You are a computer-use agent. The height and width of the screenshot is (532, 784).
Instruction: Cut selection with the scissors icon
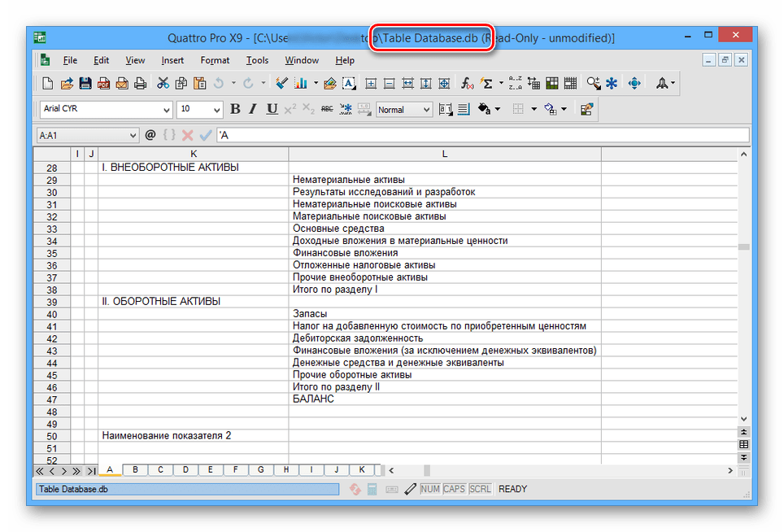(163, 83)
